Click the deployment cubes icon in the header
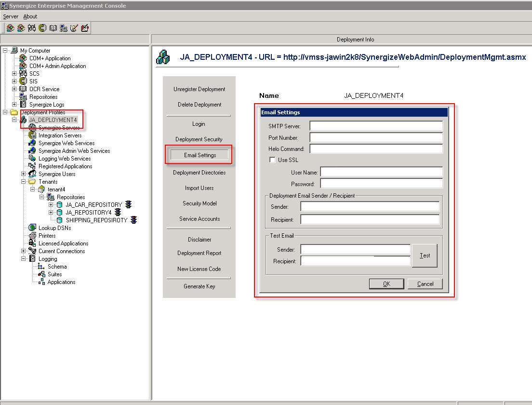 tap(163, 57)
